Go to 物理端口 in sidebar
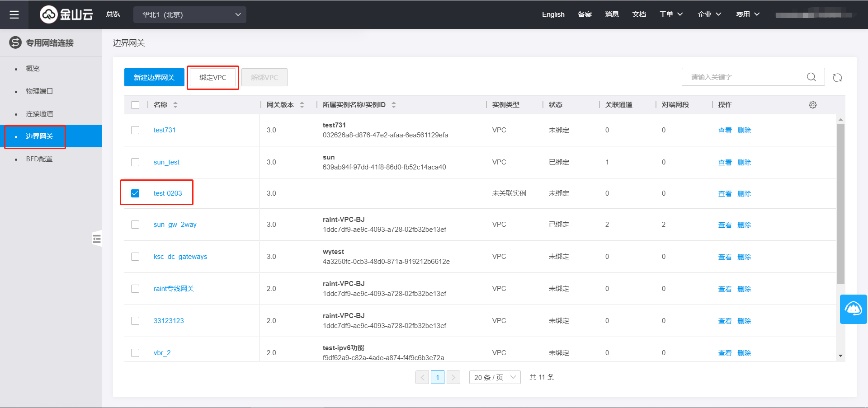868x408 pixels. tap(39, 91)
